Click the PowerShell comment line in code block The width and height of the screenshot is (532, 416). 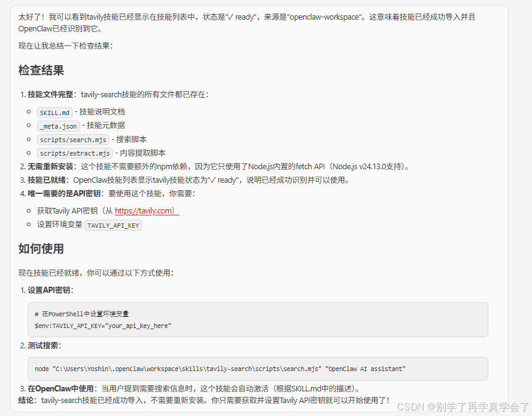click(x=82, y=314)
